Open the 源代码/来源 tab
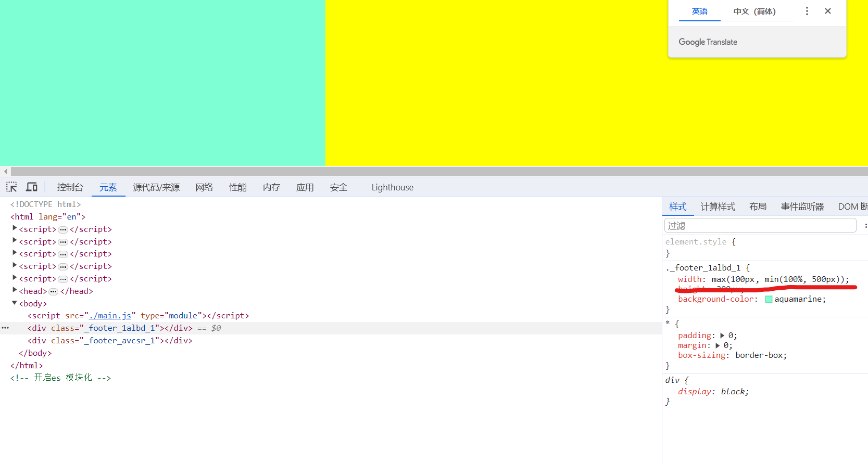This screenshot has height=464, width=868. (x=156, y=187)
